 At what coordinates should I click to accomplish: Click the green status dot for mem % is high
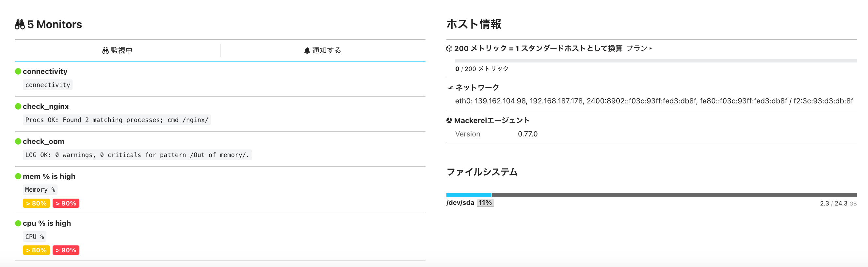click(18, 176)
